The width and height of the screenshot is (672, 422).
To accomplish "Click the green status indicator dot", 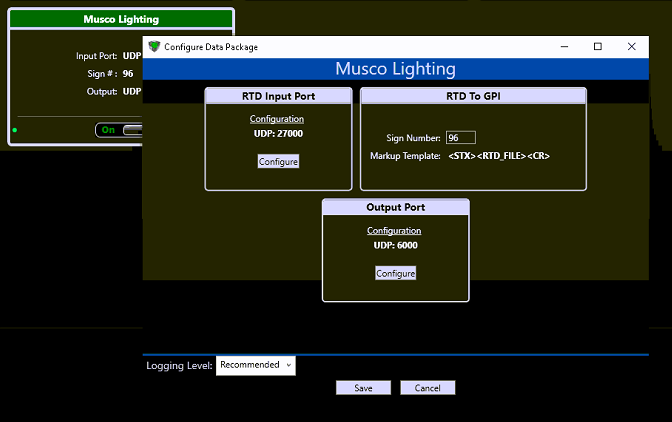I will [x=15, y=130].
